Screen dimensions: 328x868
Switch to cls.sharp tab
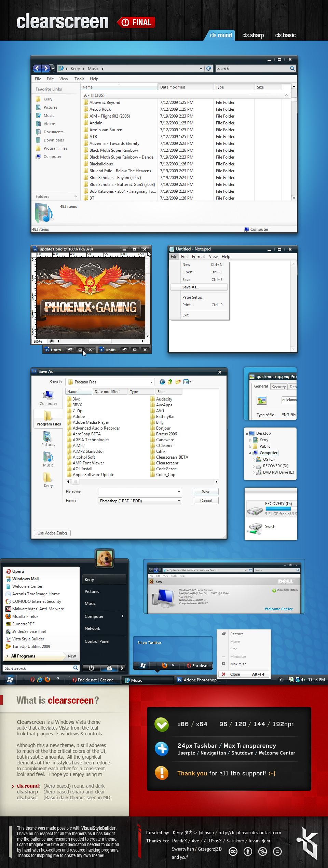[x=253, y=35]
